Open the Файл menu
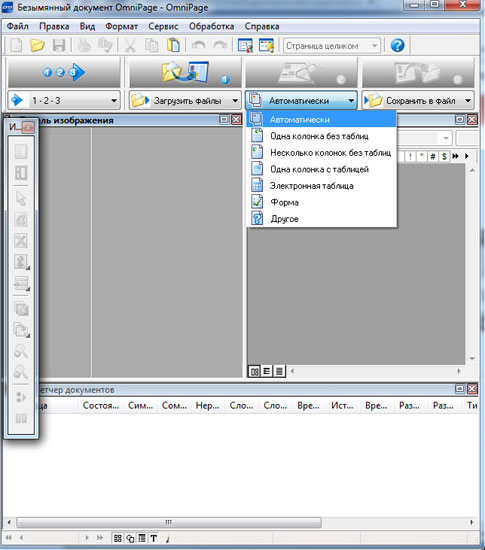The image size is (485, 550). click(x=18, y=26)
